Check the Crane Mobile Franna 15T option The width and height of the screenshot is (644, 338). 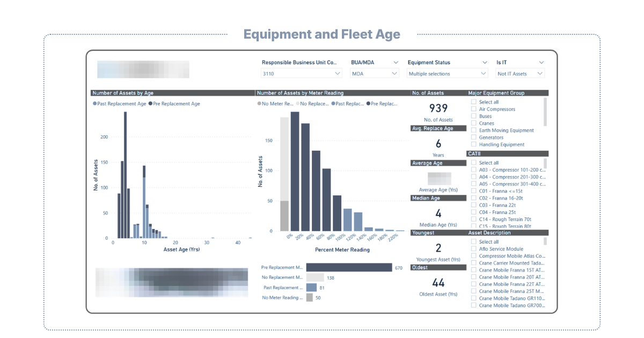pyautogui.click(x=474, y=270)
